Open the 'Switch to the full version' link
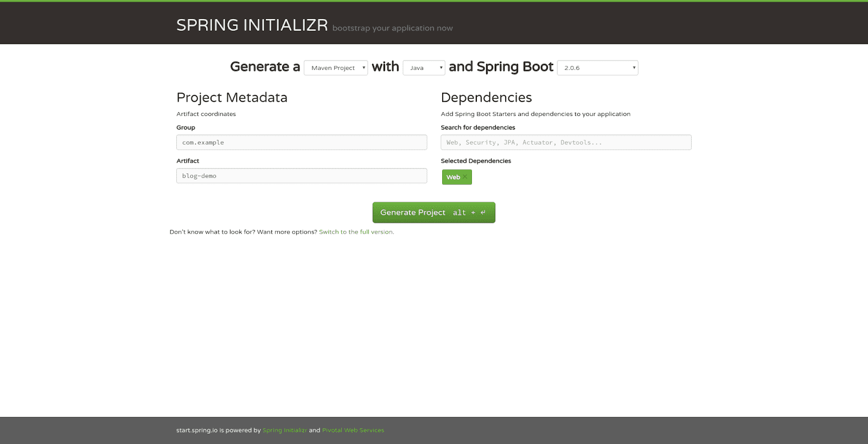 point(356,232)
